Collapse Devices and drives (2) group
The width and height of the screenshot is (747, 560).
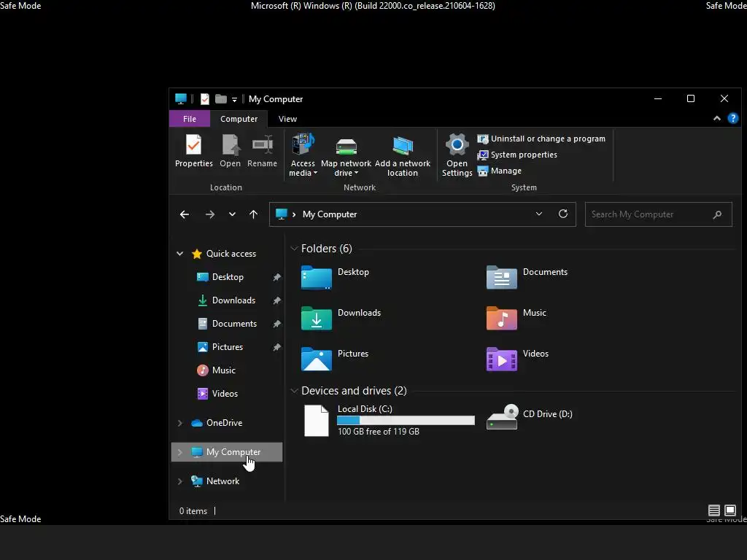point(294,391)
